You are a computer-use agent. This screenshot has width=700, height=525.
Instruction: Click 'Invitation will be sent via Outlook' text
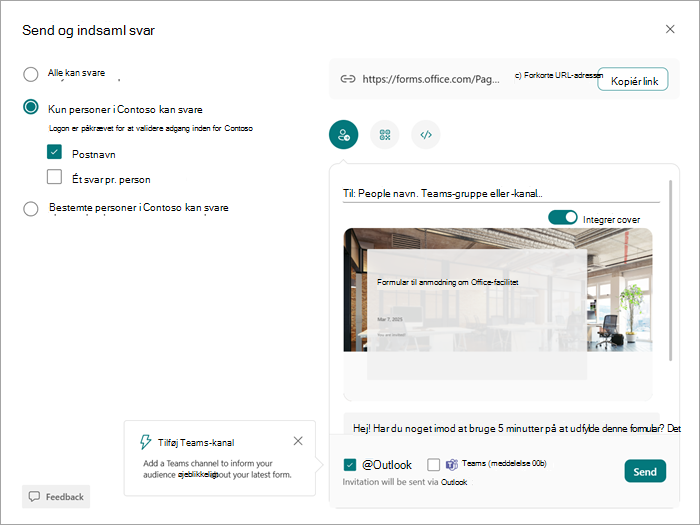404,482
